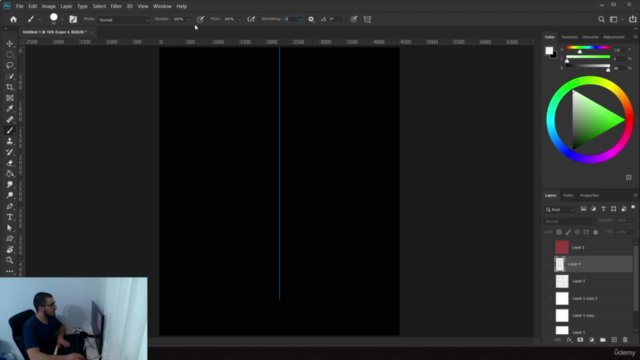Open the File menu
The image size is (640, 360).
20,7
